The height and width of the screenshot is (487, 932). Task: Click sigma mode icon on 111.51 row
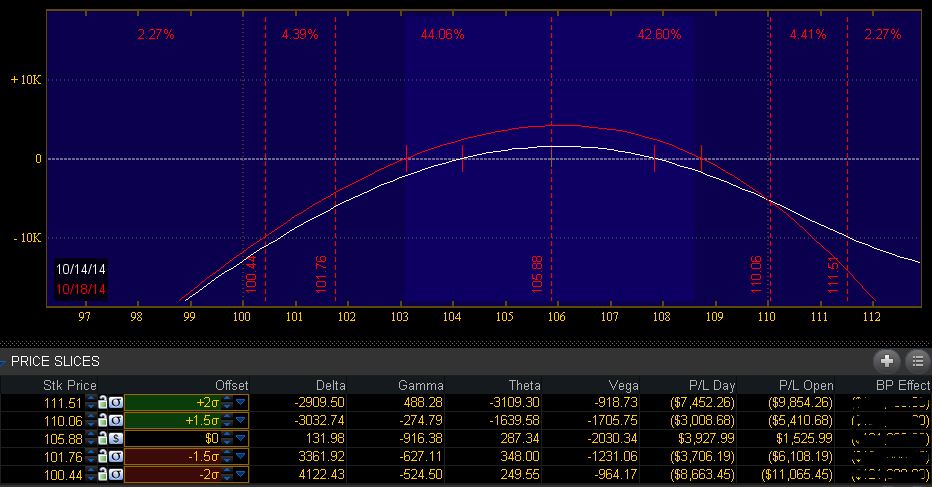click(x=115, y=403)
